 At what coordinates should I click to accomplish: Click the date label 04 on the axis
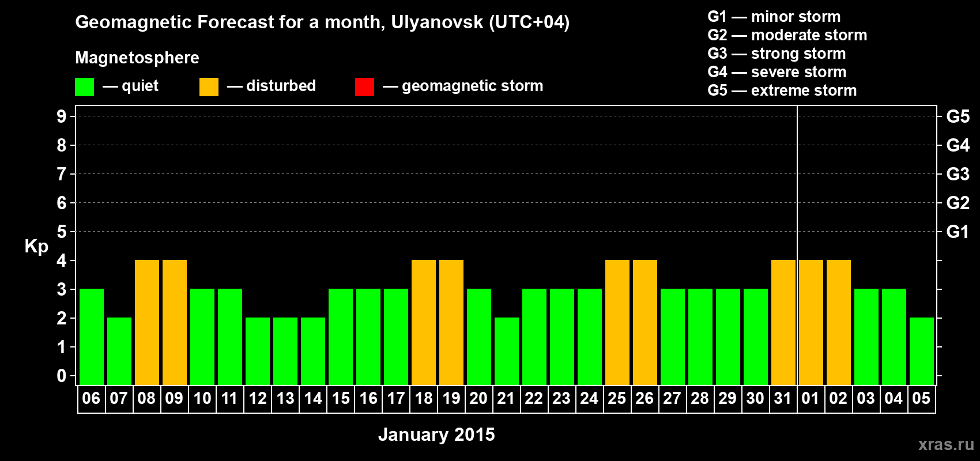(894, 399)
